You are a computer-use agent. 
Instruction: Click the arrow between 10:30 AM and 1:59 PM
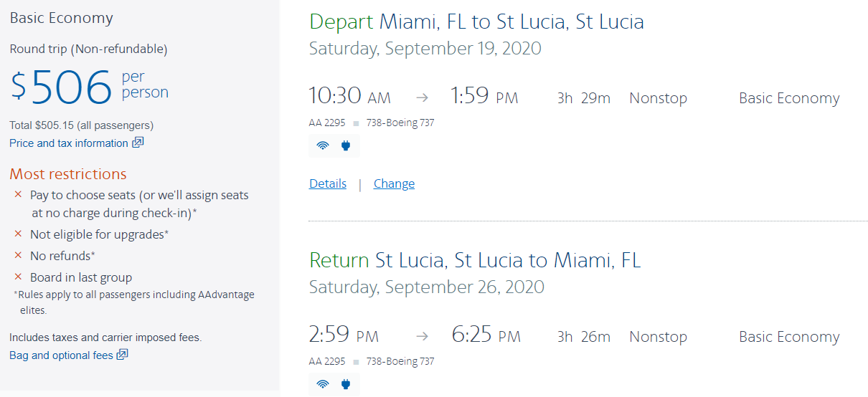(423, 98)
